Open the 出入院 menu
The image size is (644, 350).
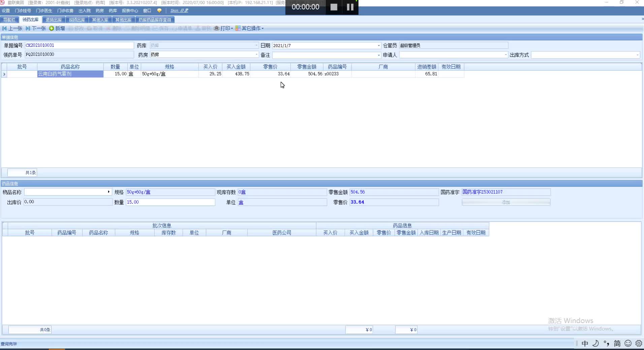pos(85,11)
